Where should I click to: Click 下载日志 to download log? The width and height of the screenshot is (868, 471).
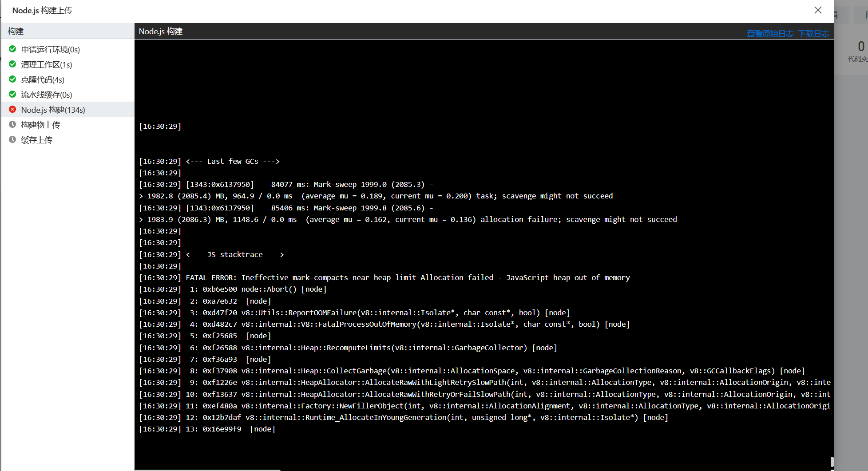coord(813,33)
